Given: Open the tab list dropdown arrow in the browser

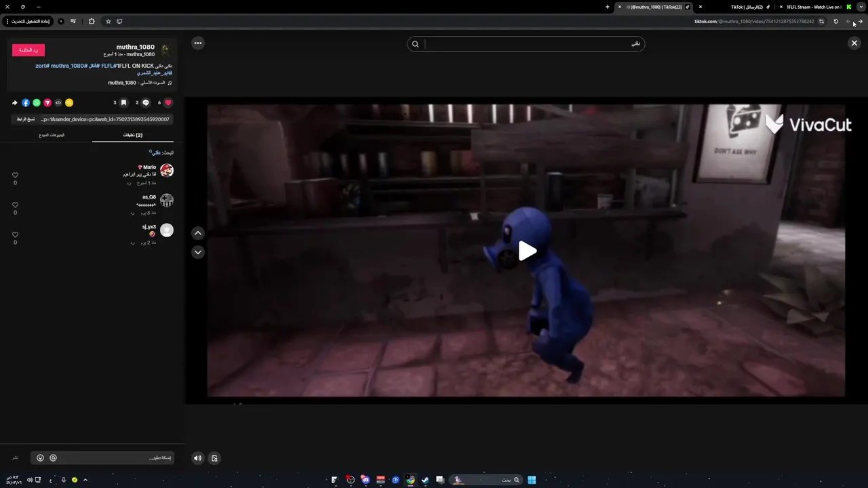Looking at the screenshot, I should [861, 7].
